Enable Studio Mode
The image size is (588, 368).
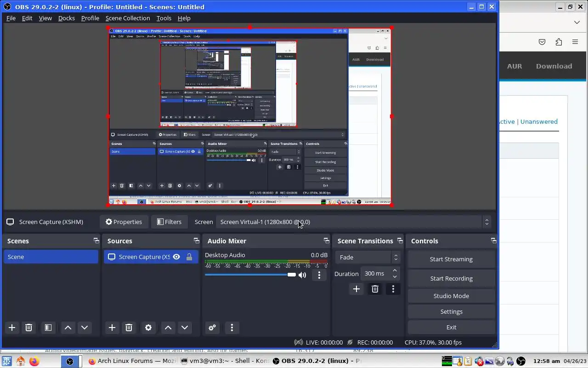(451, 296)
